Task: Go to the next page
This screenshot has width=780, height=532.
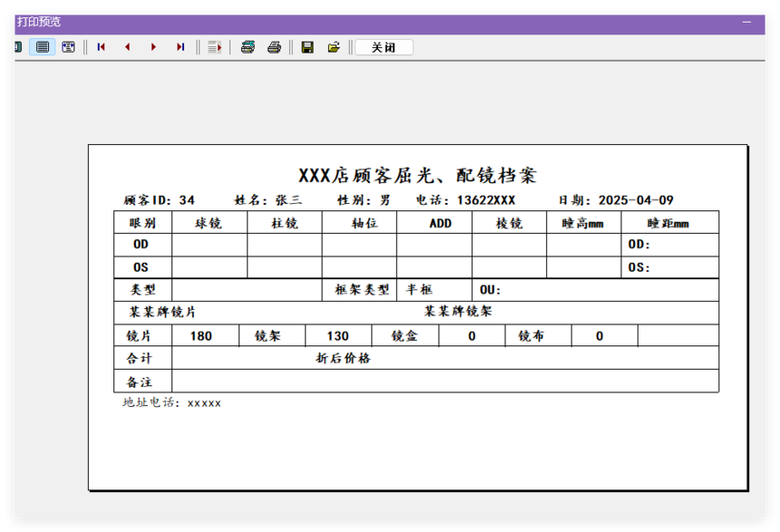Action: [153, 47]
